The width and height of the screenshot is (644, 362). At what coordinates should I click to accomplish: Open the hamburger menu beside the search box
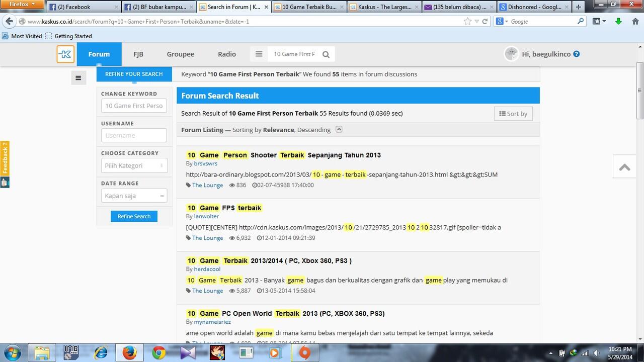click(259, 54)
